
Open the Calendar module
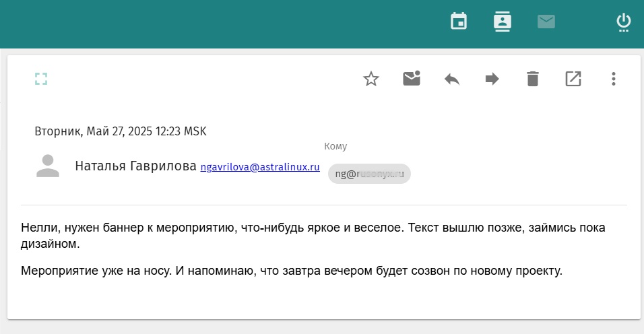(x=459, y=22)
